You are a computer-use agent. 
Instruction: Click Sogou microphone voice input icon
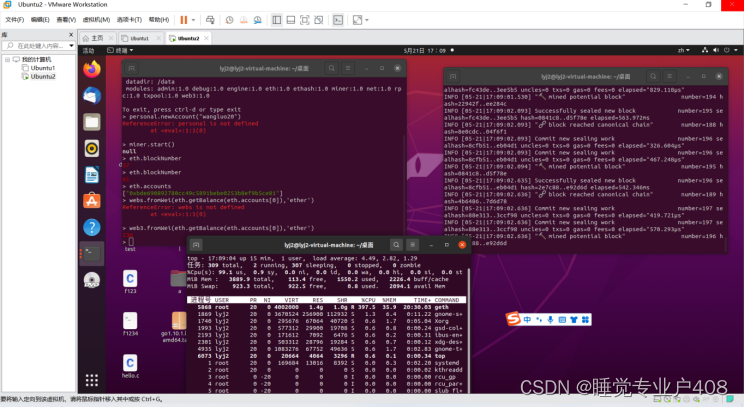[x=550, y=319]
